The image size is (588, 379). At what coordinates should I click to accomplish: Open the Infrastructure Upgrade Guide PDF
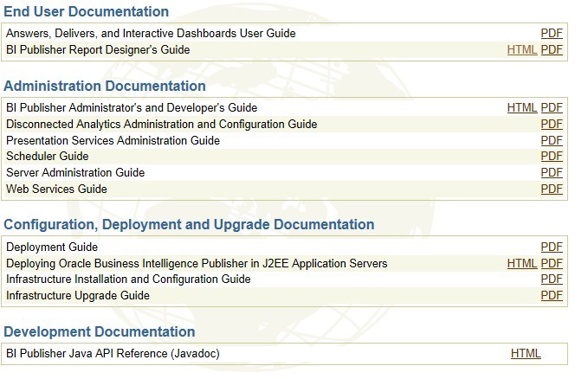[552, 296]
